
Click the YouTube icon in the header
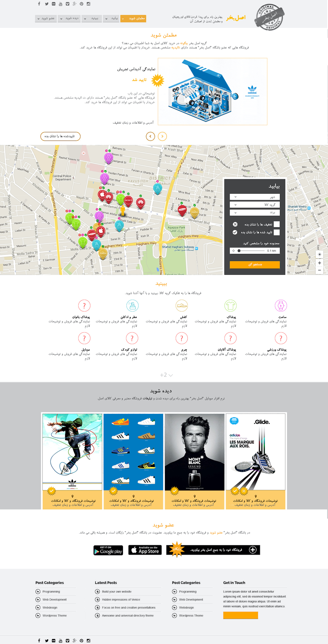tap(60, 4)
